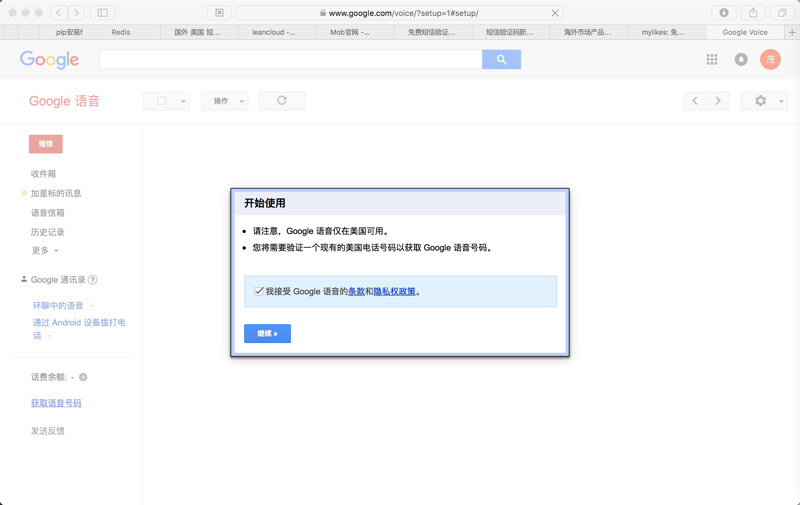The width and height of the screenshot is (800, 505).
Task: Switch to the 国外 美国 短... tab
Action: tap(197, 32)
